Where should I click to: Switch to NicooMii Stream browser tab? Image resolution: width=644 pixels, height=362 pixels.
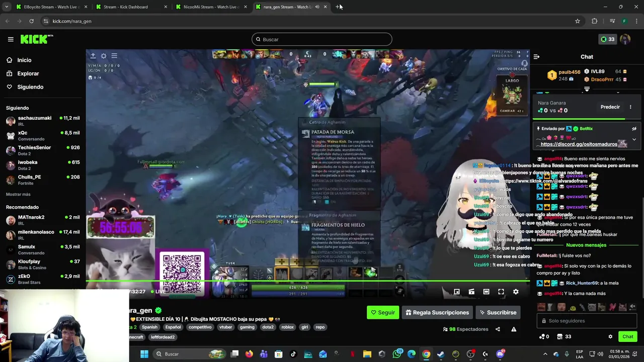point(210,7)
